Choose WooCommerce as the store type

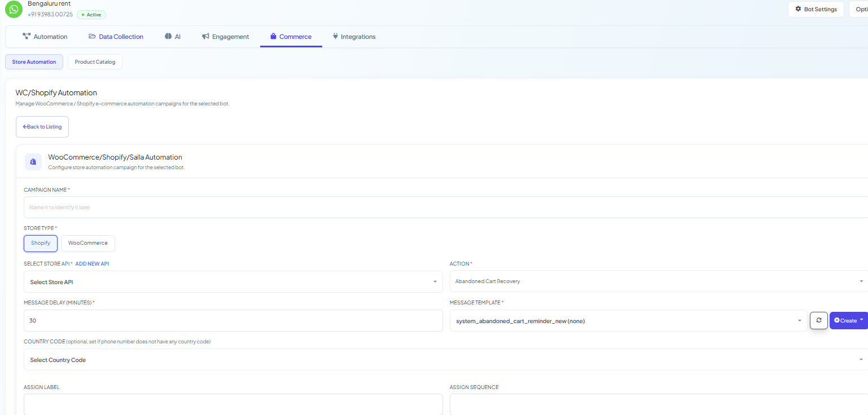click(x=88, y=244)
